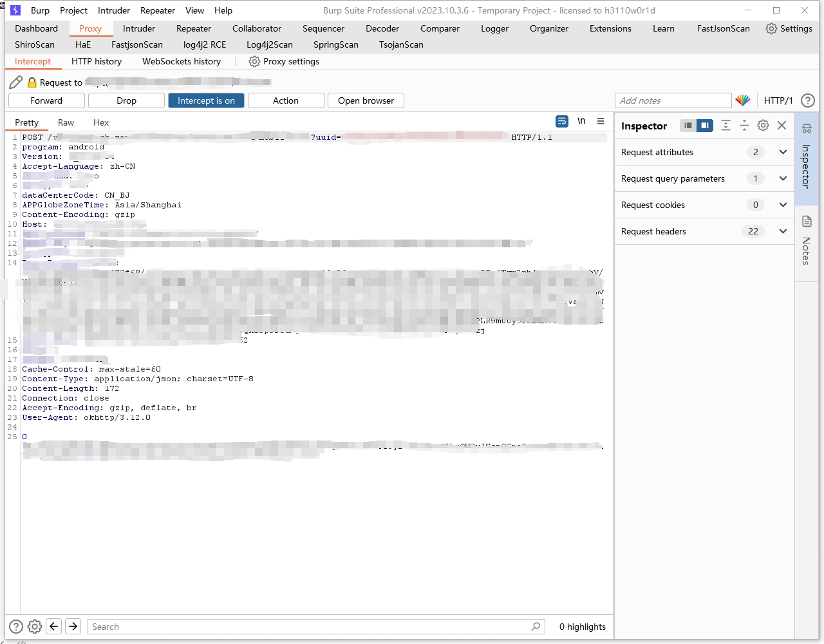Switch Inspector to side panel layout icon
Viewport: 824px width, 644px height.
pyautogui.click(x=705, y=126)
